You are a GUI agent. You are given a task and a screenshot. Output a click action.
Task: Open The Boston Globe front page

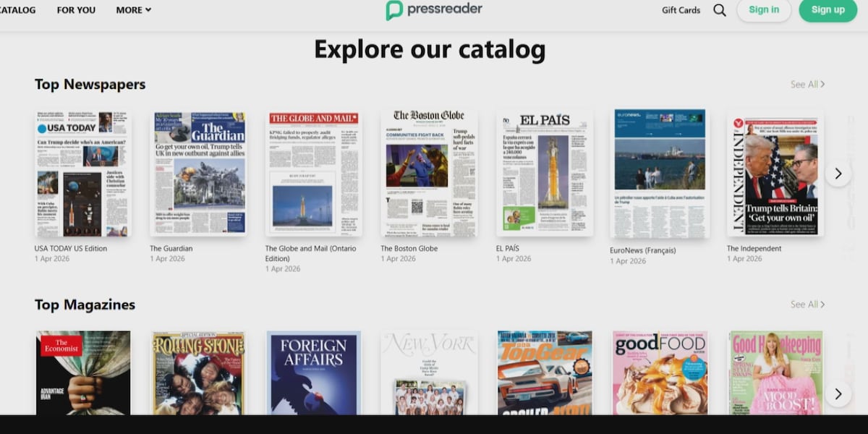pyautogui.click(x=429, y=174)
